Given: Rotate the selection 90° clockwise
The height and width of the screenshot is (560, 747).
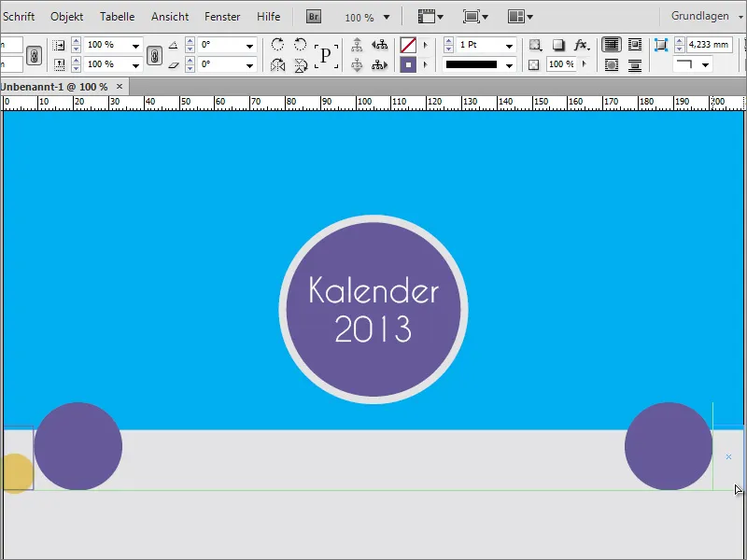Looking at the screenshot, I should point(277,45).
